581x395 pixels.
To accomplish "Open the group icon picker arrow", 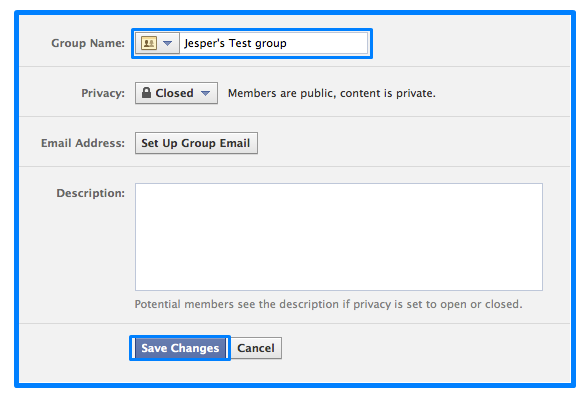I will tap(167, 43).
